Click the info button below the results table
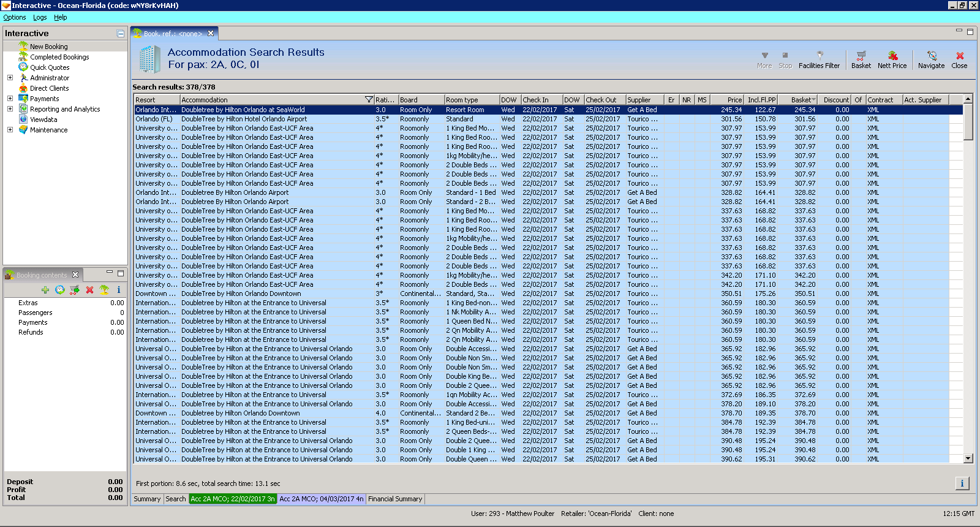This screenshot has height=527, width=980. [962, 483]
